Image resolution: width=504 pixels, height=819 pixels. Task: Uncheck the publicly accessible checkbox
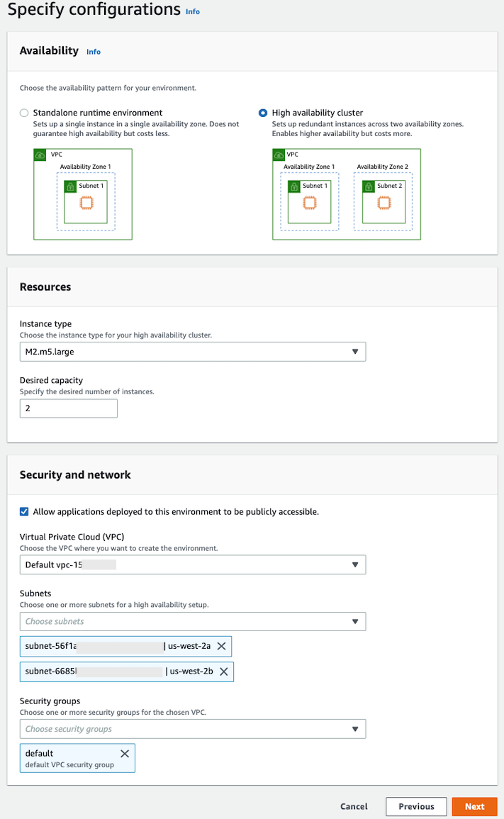[23, 511]
